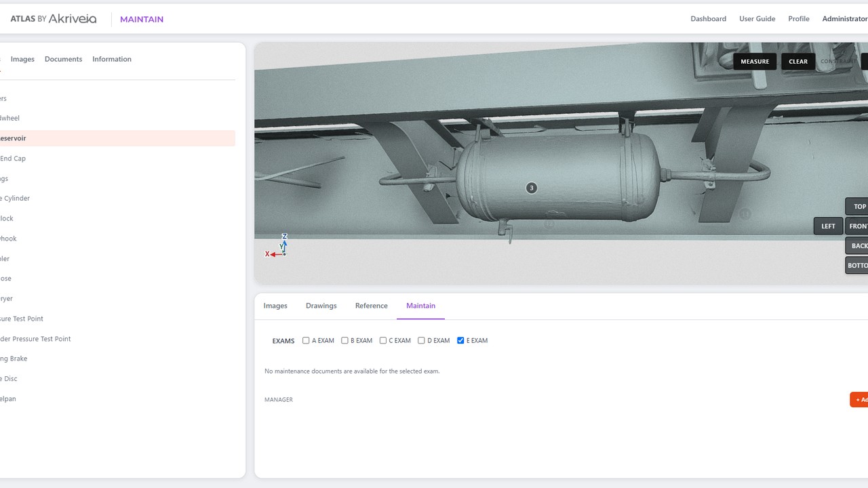Switch to the Documents tab
Image resolution: width=868 pixels, height=488 pixels.
point(63,59)
